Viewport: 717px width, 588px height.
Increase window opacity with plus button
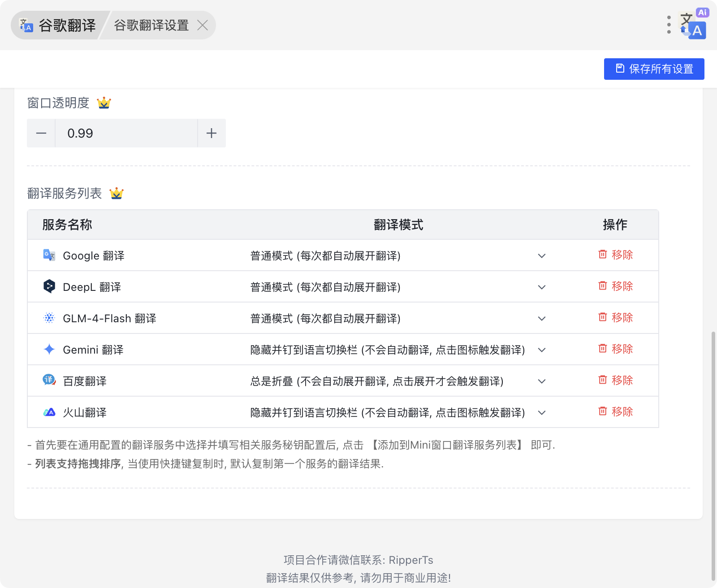(x=212, y=133)
